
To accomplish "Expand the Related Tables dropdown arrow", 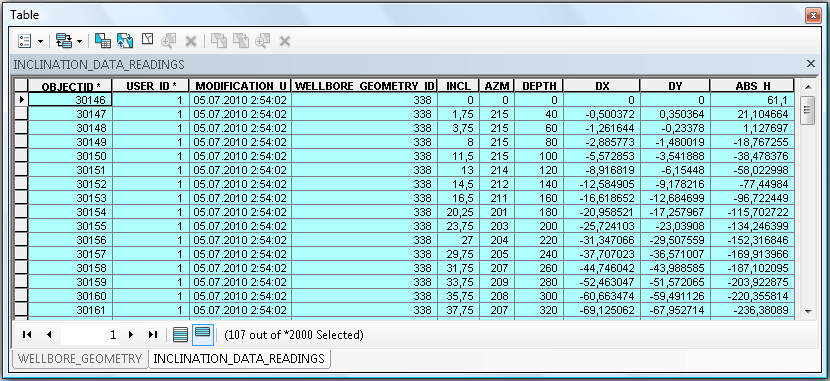I will pos(79,41).
